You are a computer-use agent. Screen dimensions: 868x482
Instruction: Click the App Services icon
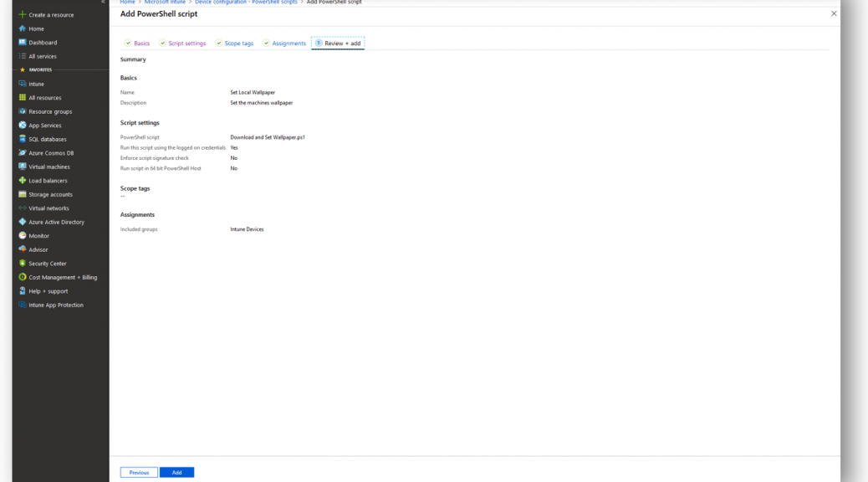(22, 126)
